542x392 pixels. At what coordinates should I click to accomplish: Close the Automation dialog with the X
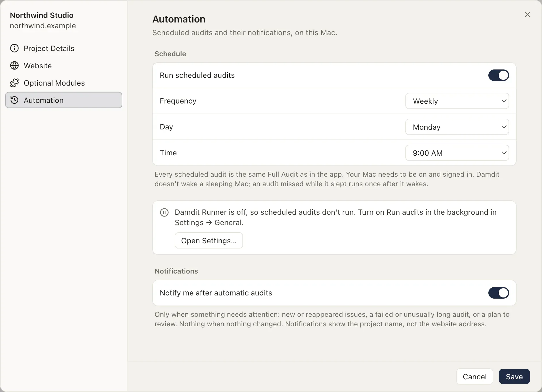527,14
